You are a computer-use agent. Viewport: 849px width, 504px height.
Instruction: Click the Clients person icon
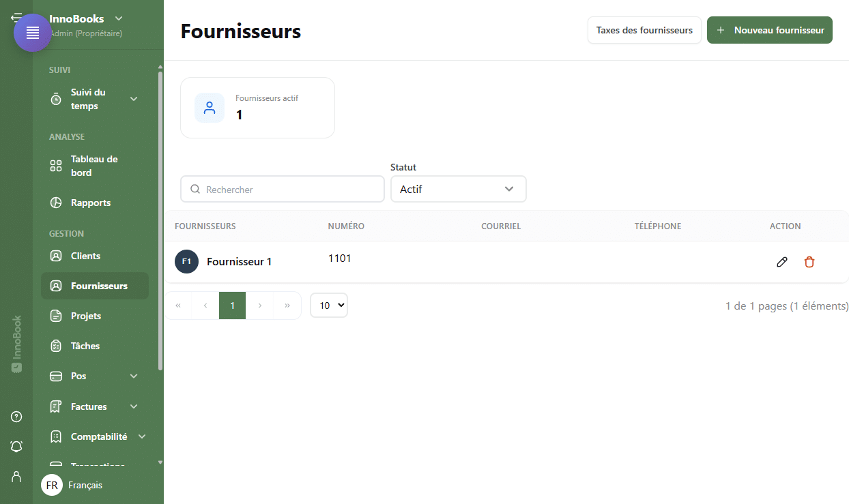pyautogui.click(x=56, y=256)
